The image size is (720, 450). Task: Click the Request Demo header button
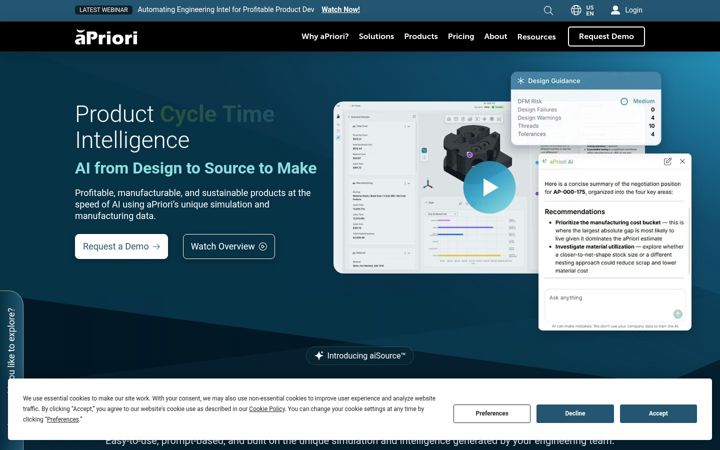(606, 36)
